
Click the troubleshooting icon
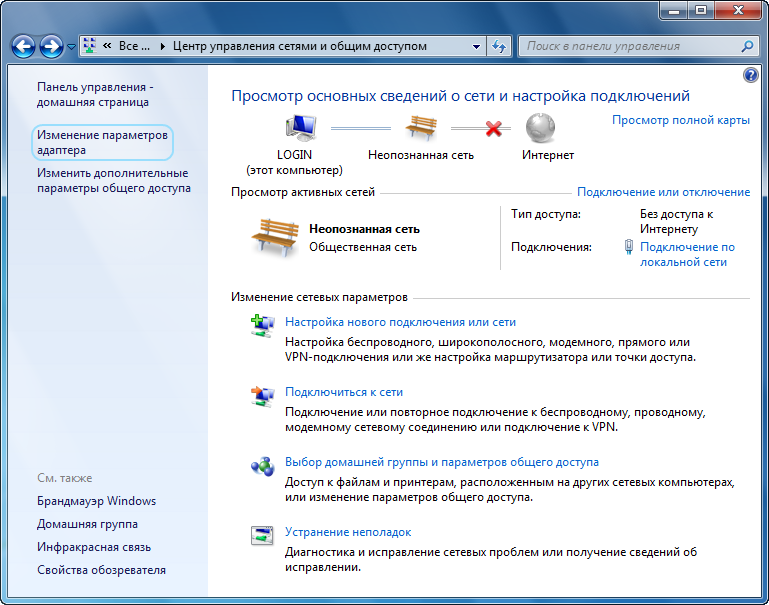[x=262, y=536]
